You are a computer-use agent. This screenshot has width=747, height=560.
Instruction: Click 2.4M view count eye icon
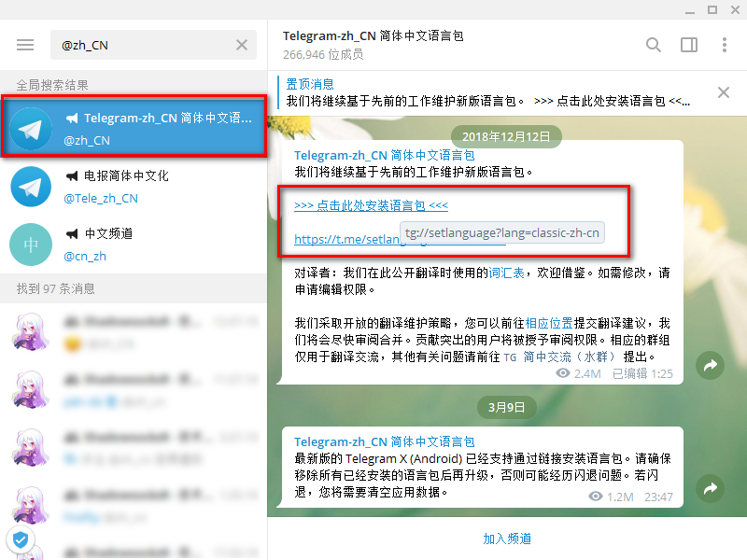pyautogui.click(x=563, y=373)
